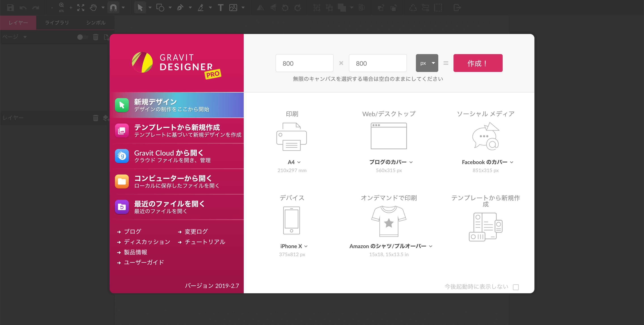Click the Bring forward icon
This screenshot has height=325, width=644.
click(x=381, y=8)
